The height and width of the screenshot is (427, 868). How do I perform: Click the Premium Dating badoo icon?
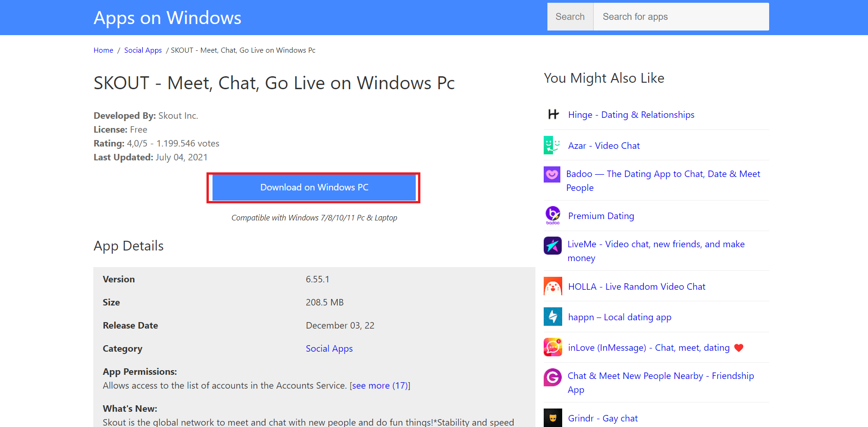553,215
